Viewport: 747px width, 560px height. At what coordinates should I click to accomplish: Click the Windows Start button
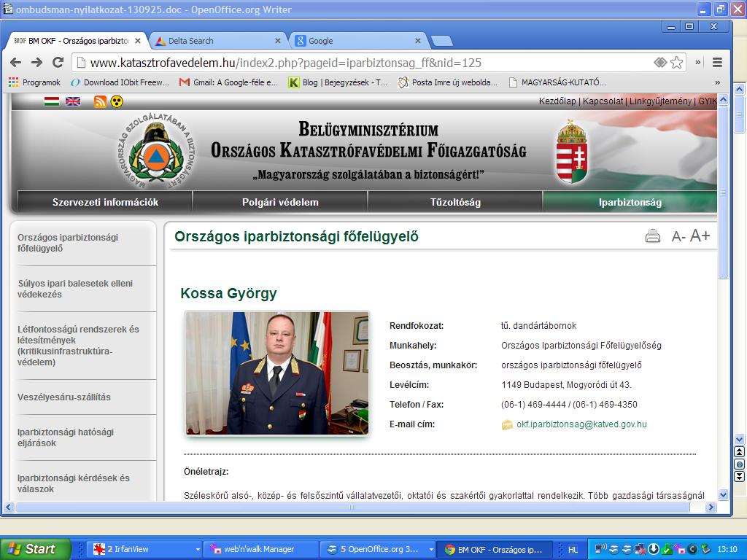tap(35, 549)
